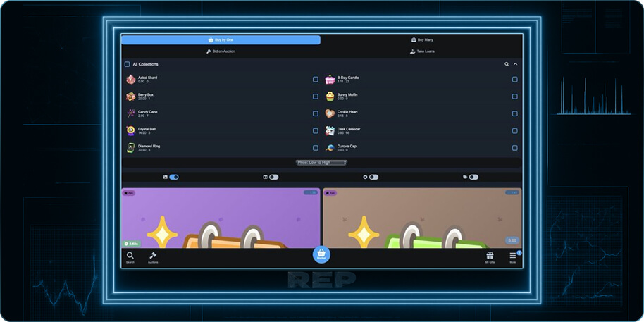Tick the Berry Box checkbox

(x=316, y=97)
